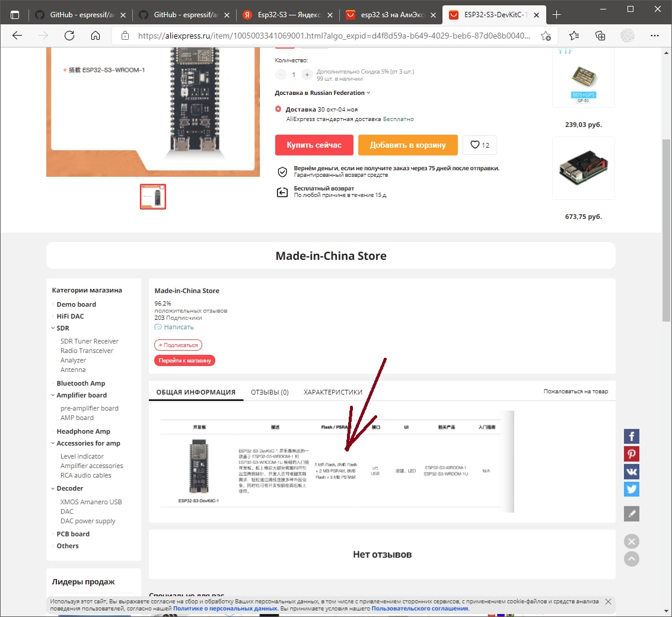Click the Подписаться button
The image size is (672, 617).
click(x=178, y=345)
